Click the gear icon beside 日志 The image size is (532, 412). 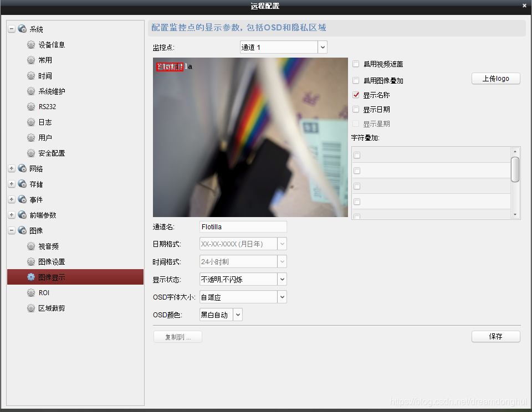(31, 122)
